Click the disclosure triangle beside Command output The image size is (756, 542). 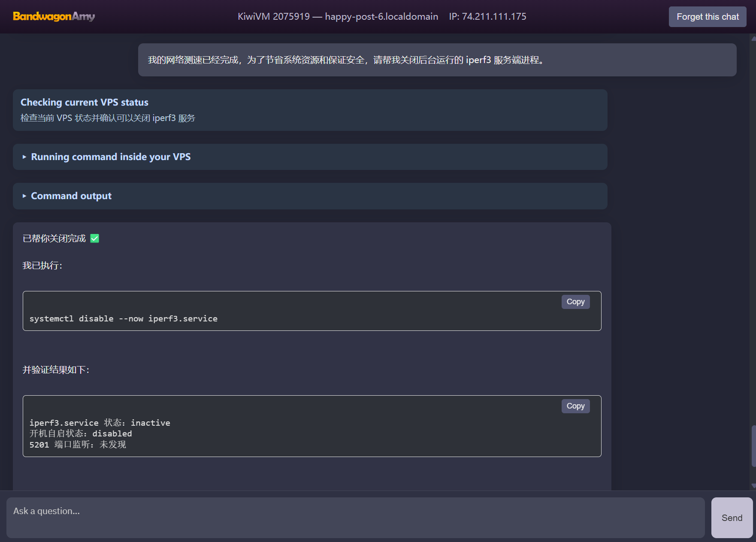point(24,196)
